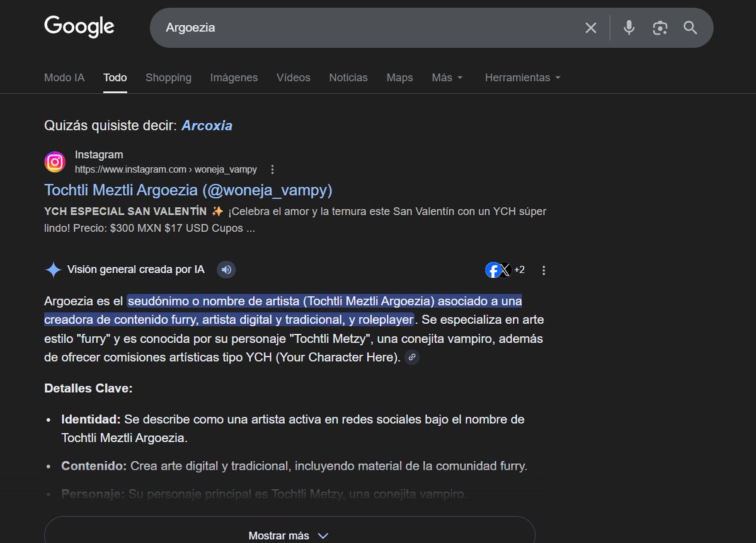Open Tochtli Meztli Argoezia Instagram result
756x543 pixels.
coord(188,190)
